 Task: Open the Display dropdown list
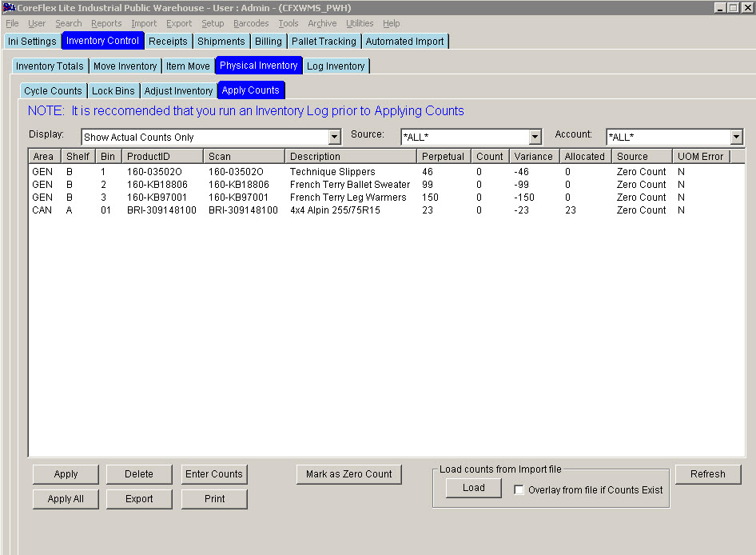point(335,137)
